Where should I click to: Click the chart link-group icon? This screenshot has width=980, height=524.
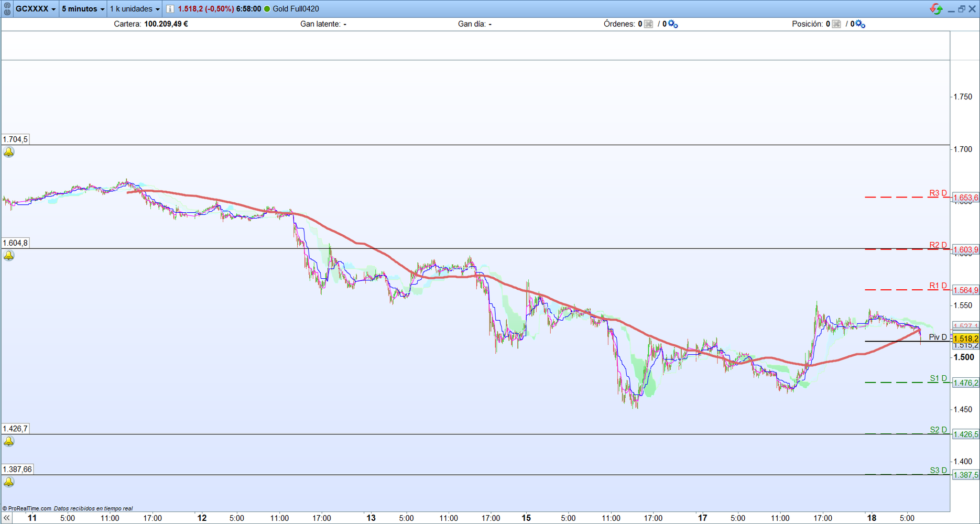point(7,9)
